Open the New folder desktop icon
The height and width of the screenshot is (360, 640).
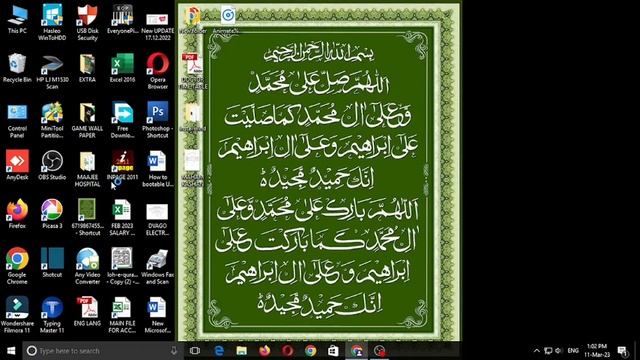click(193, 19)
